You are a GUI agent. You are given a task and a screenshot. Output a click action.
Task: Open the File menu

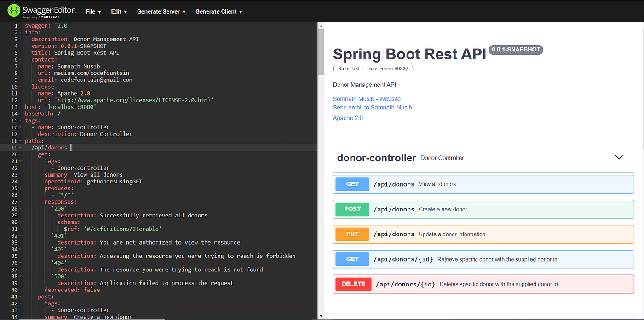(x=93, y=11)
